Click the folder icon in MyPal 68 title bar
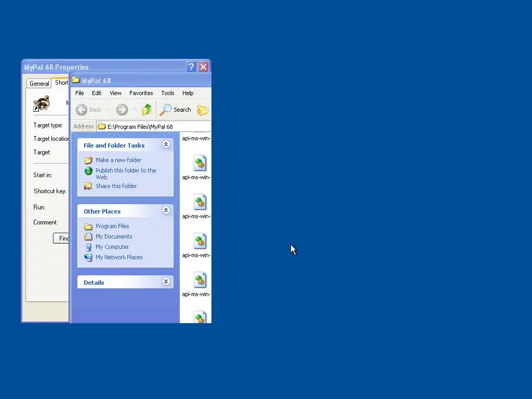The height and width of the screenshot is (399, 532). tap(76, 81)
